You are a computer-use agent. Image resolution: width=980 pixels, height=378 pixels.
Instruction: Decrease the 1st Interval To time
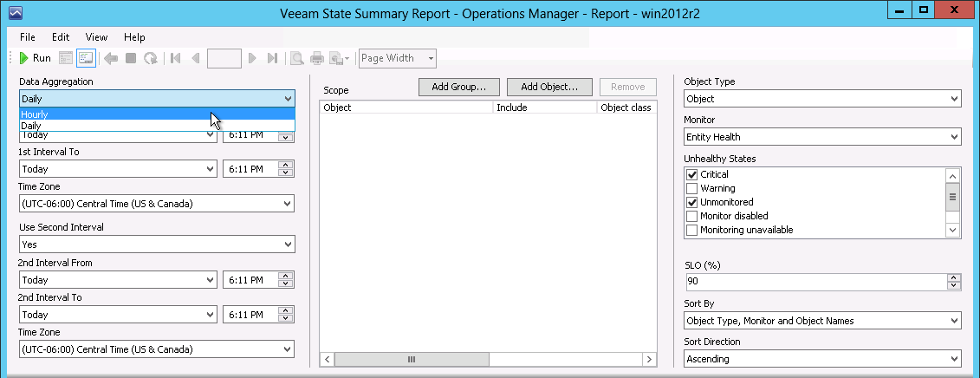(286, 173)
